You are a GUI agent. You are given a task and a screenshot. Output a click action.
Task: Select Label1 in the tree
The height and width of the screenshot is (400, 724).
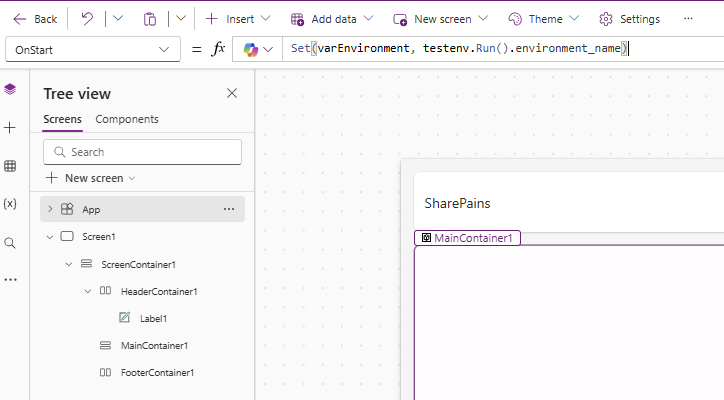[153, 319]
